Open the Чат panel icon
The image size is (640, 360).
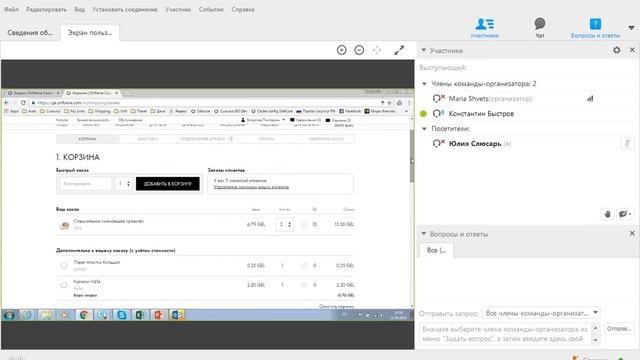tap(540, 28)
